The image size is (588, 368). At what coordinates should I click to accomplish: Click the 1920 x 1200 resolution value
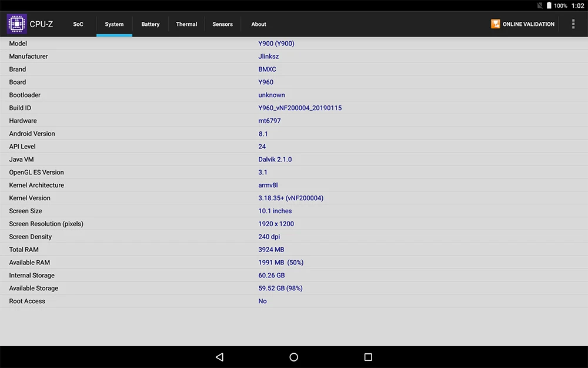276,224
